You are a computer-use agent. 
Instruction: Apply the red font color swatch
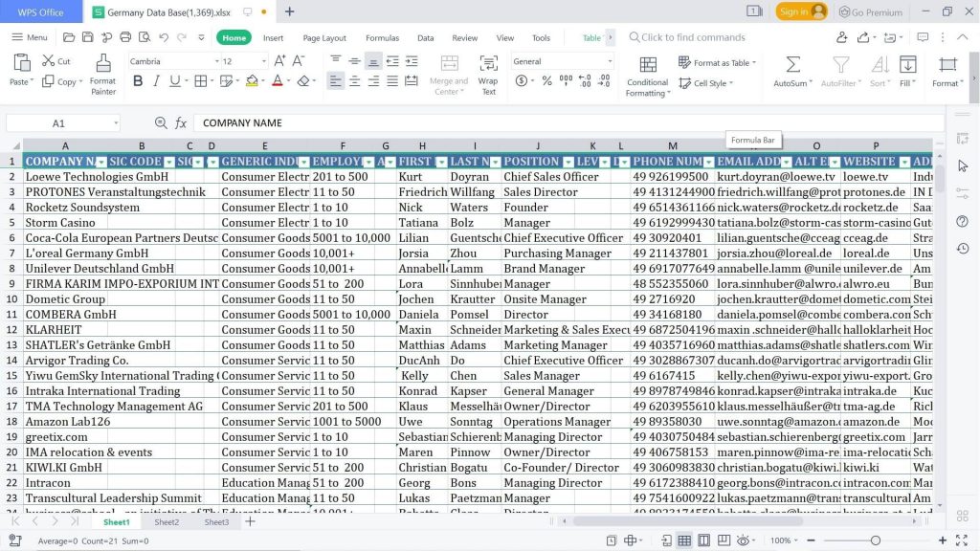pos(278,81)
